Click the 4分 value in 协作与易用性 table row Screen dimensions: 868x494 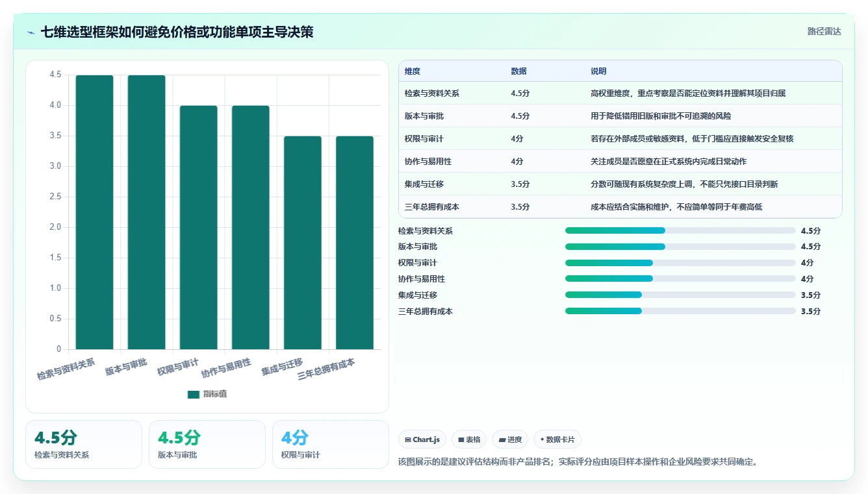517,162
